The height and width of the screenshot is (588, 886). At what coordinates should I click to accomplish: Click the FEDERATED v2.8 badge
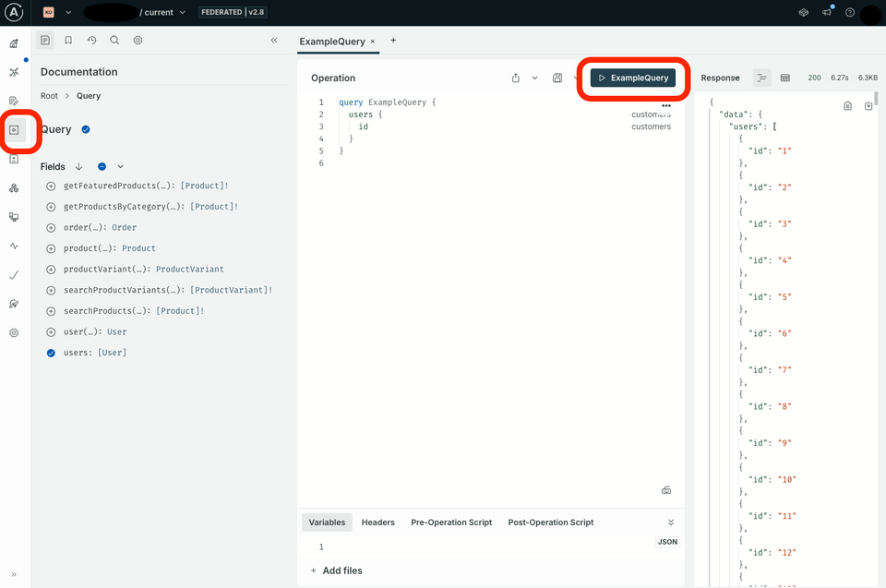(233, 12)
